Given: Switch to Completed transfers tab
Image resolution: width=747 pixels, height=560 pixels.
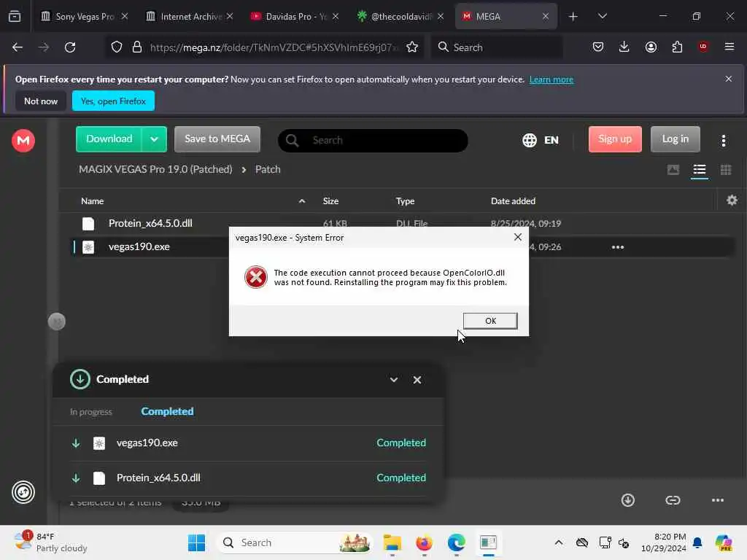Looking at the screenshot, I should pos(167,411).
